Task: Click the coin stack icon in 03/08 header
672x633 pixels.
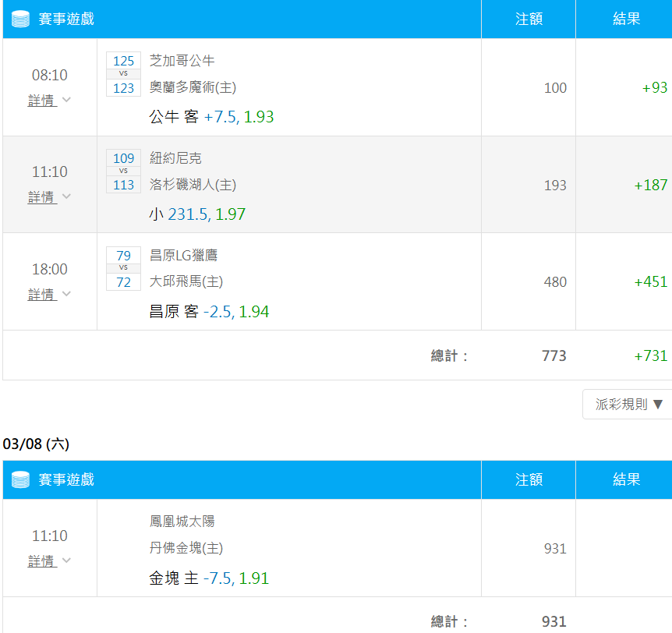Action: [x=20, y=479]
